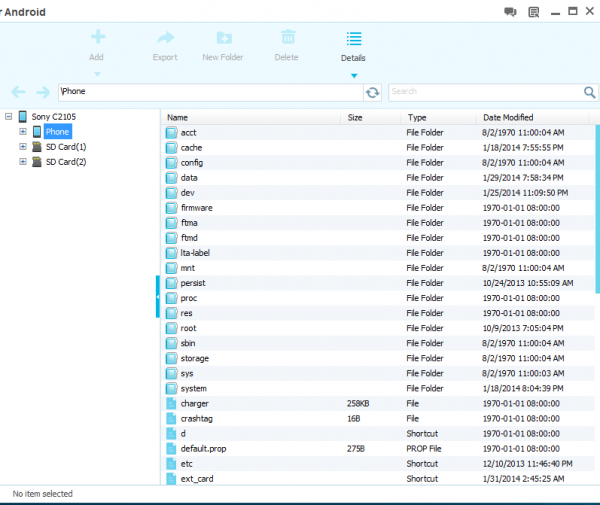600x505 pixels.
Task: Click the firmware folder icon
Action: pos(171,208)
